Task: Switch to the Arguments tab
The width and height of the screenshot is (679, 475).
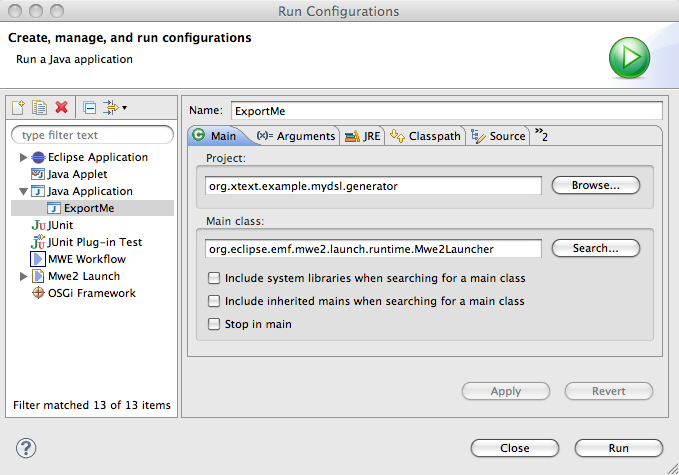Action: [x=295, y=136]
